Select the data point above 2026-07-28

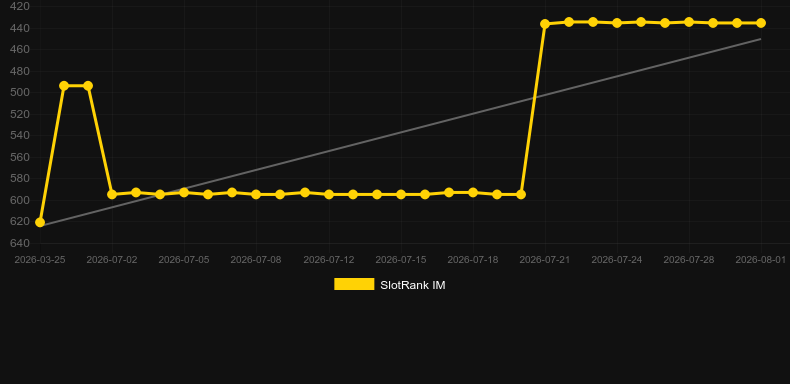689,22
